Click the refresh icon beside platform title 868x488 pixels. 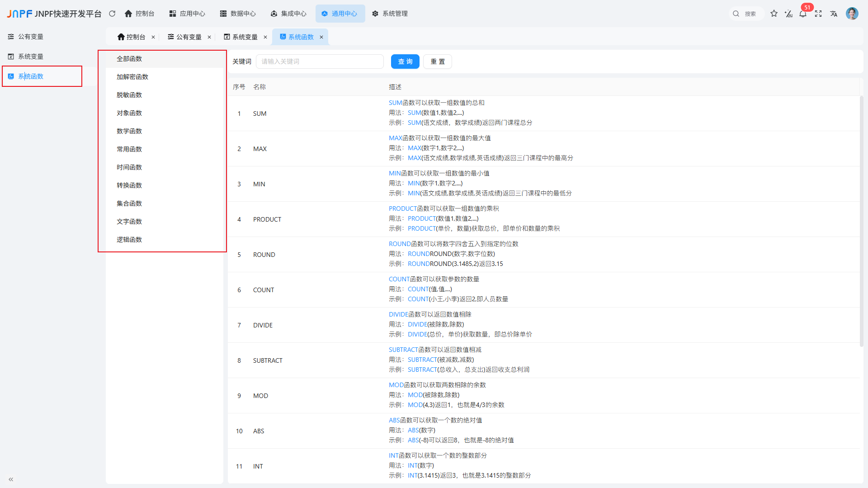coord(112,14)
